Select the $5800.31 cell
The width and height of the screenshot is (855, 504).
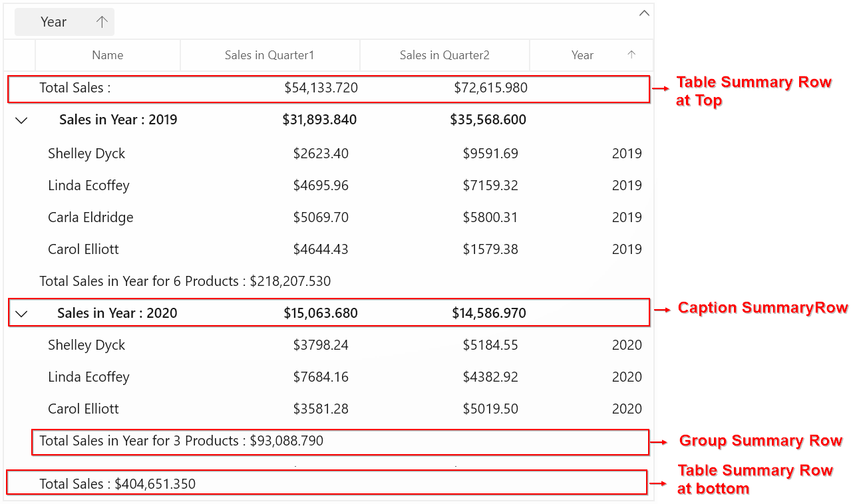[490, 217]
